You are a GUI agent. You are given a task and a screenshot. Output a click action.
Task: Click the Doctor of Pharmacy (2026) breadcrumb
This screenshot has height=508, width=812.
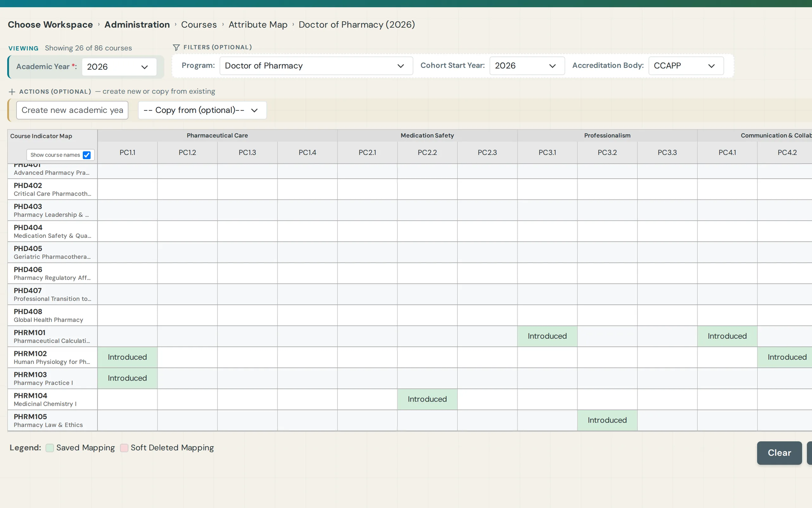point(357,24)
